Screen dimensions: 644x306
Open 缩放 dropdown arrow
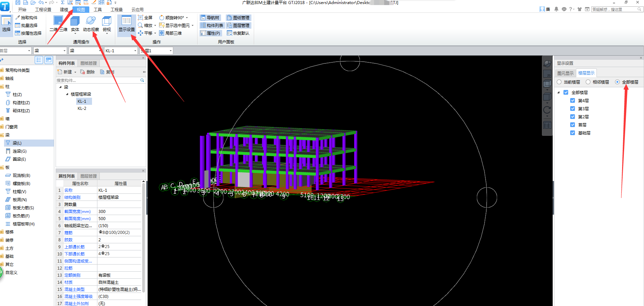click(x=155, y=26)
